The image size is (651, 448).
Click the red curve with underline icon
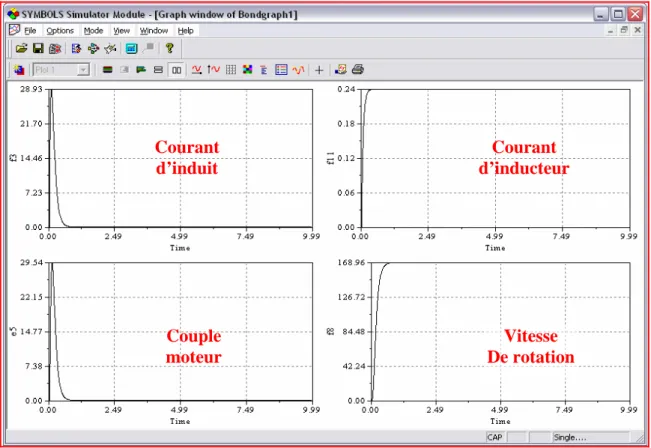[196, 70]
